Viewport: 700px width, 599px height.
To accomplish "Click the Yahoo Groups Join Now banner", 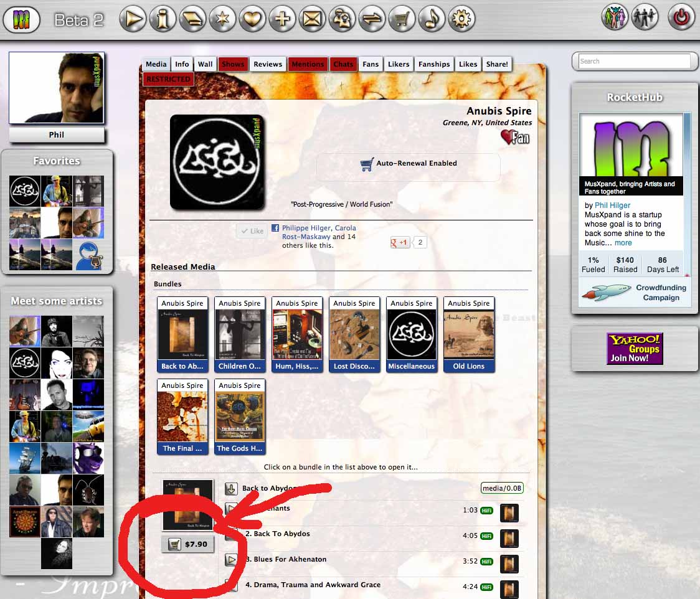I will 635,349.
